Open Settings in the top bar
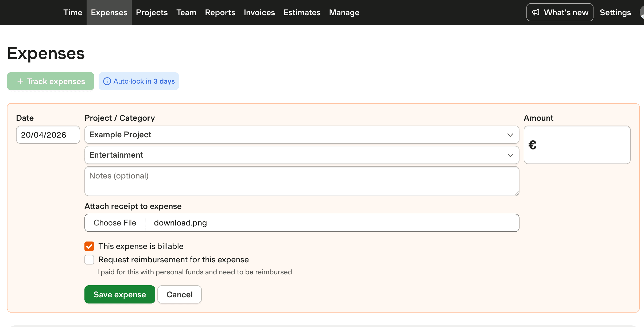This screenshot has height=327, width=644. [x=615, y=13]
